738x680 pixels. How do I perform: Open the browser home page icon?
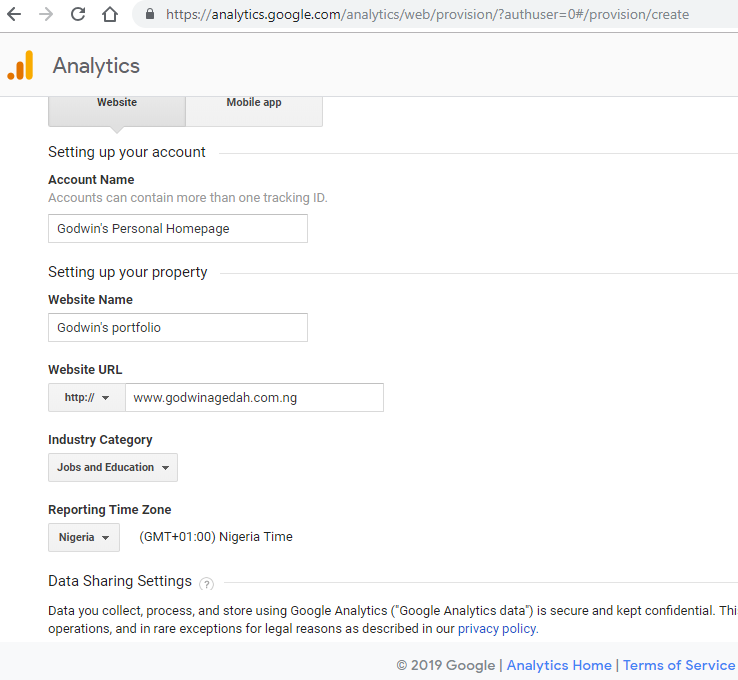(110, 15)
